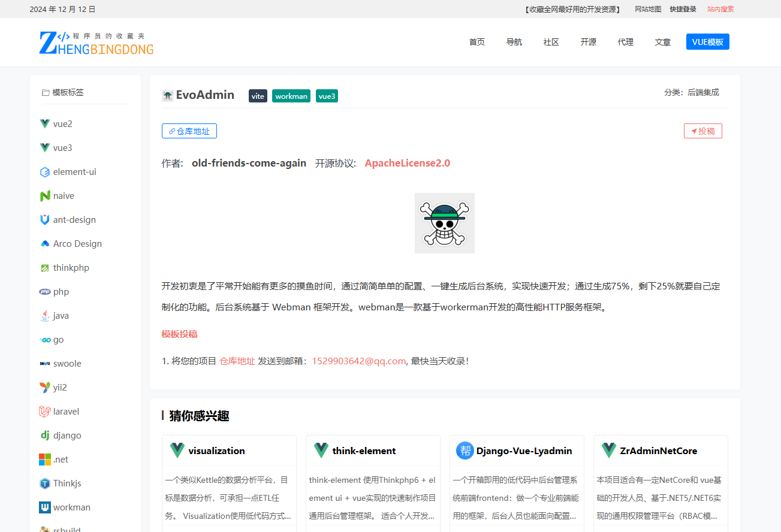Click the ZhengBingDong site logo
781x532 pixels.
(96, 43)
